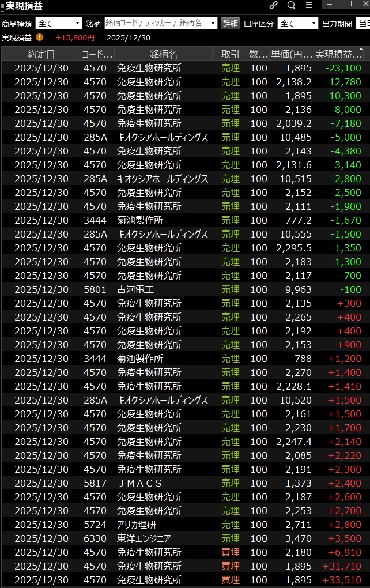Sort by the 単価 column header
Image resolution: width=370 pixels, height=588 pixels.
tap(292, 54)
